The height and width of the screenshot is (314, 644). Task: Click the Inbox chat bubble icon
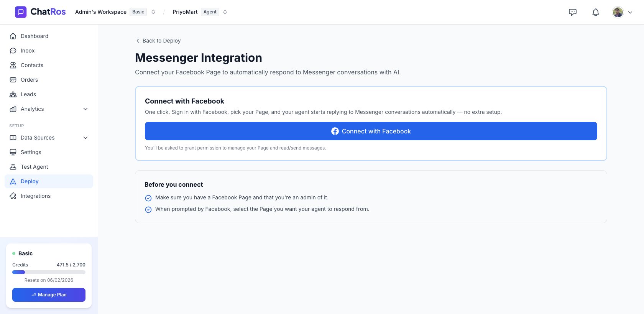[x=13, y=51]
